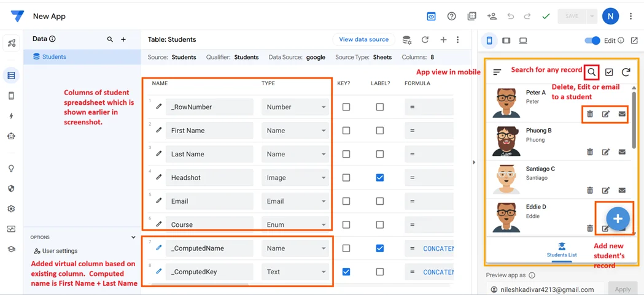Open the help question mark icon
644x295 pixels.
tap(452, 17)
